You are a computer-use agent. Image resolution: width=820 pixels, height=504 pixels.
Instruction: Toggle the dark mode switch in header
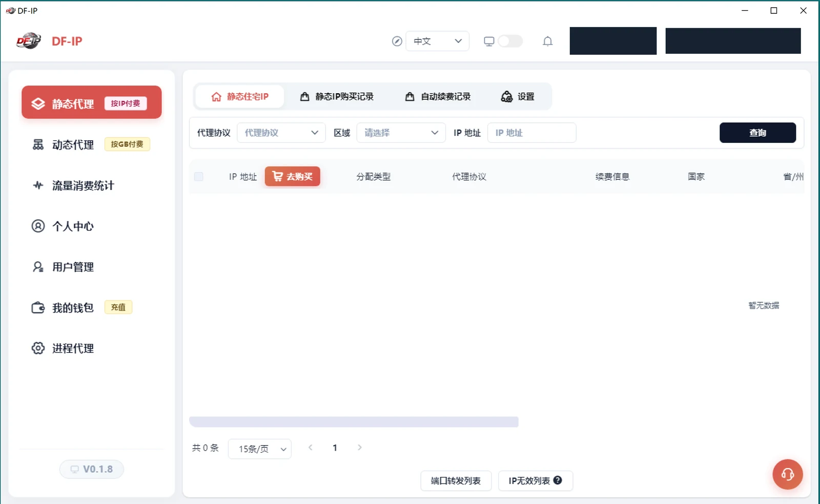pyautogui.click(x=510, y=41)
